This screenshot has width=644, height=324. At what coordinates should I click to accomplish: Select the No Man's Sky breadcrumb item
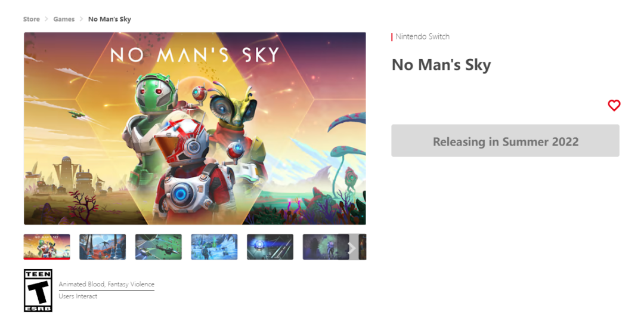pos(110,19)
